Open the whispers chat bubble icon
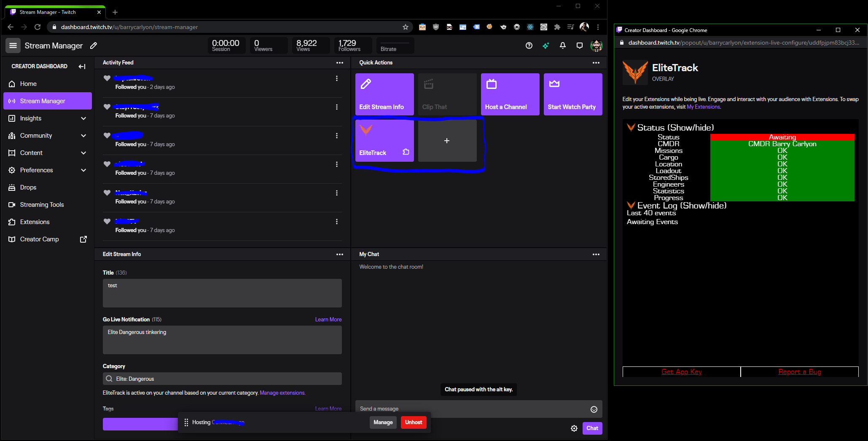This screenshot has width=868, height=441. 580,45
